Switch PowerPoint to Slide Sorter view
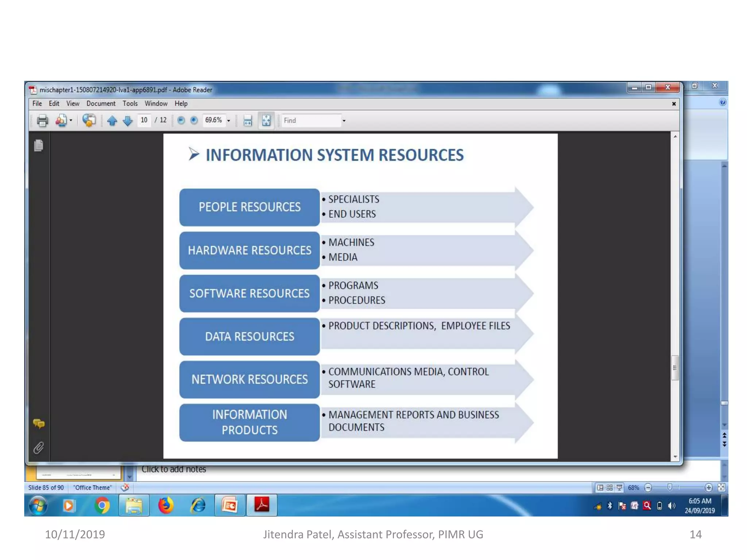The width and height of the screenshot is (747, 560). (609, 487)
